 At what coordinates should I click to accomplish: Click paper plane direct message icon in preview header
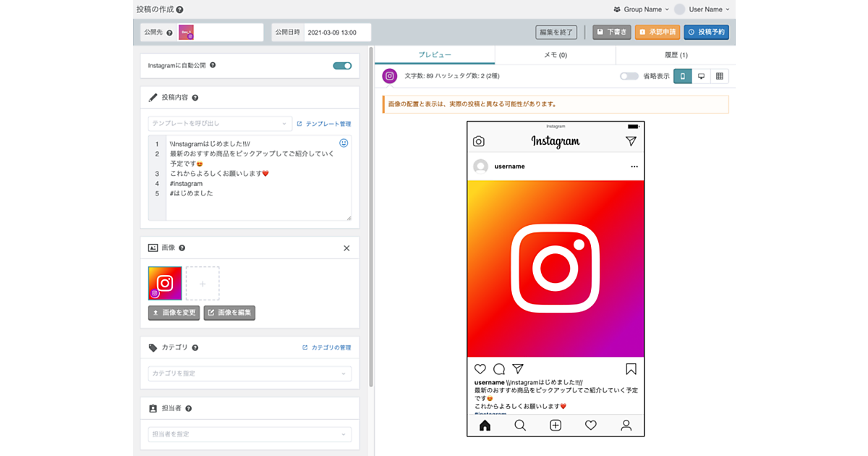[x=631, y=142]
